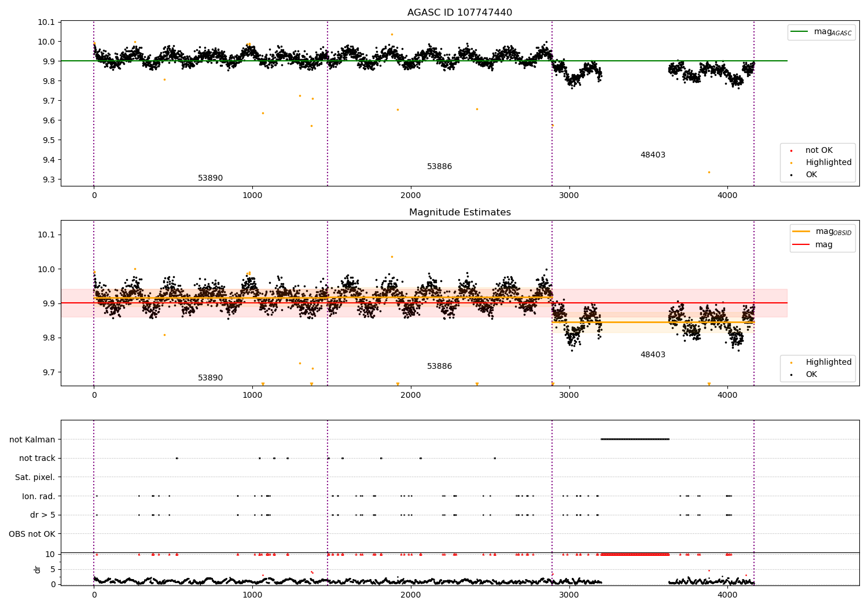Click the "Ion. rad." row label
Viewport: 868px width, 608px height.
pos(38,496)
